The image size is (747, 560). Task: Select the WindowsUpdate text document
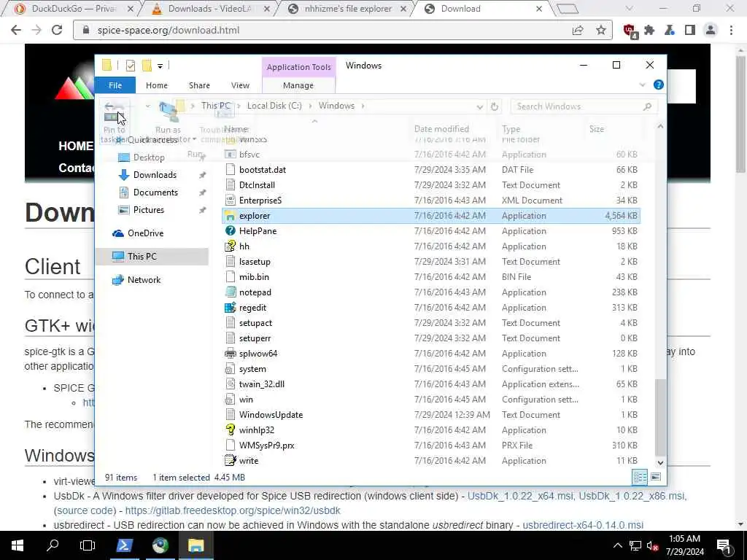click(x=431, y=415)
